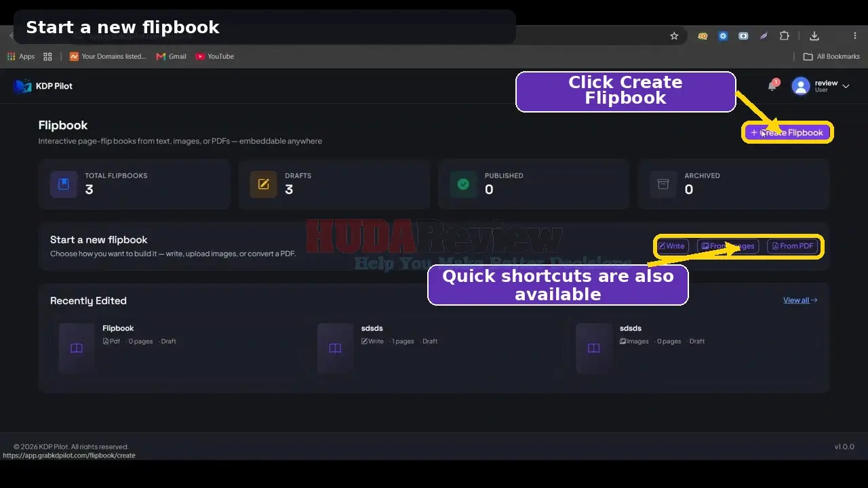Open the purple feather browser extension
The height and width of the screenshot is (488, 868).
[764, 36]
